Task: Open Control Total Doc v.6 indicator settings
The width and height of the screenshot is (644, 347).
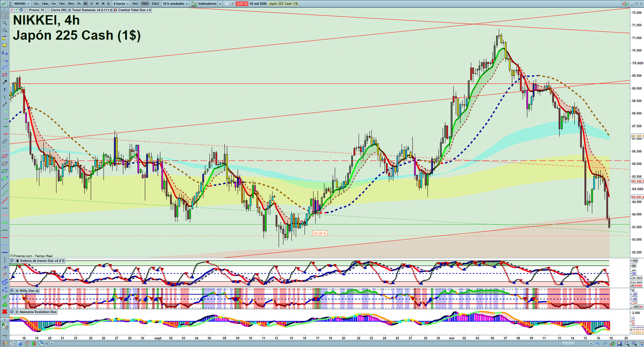Action: pos(134,10)
